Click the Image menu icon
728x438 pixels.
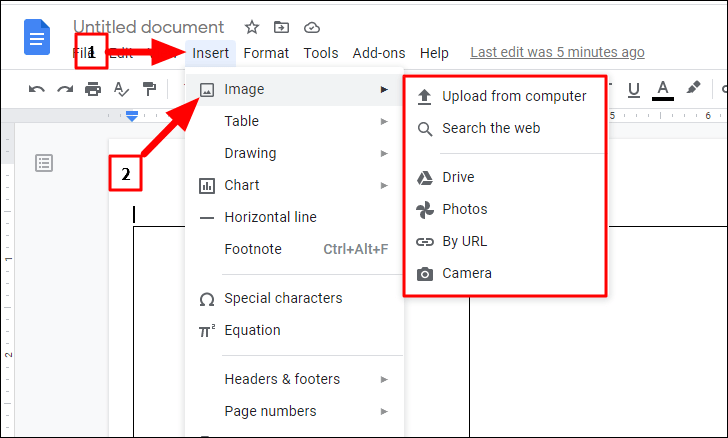point(207,90)
